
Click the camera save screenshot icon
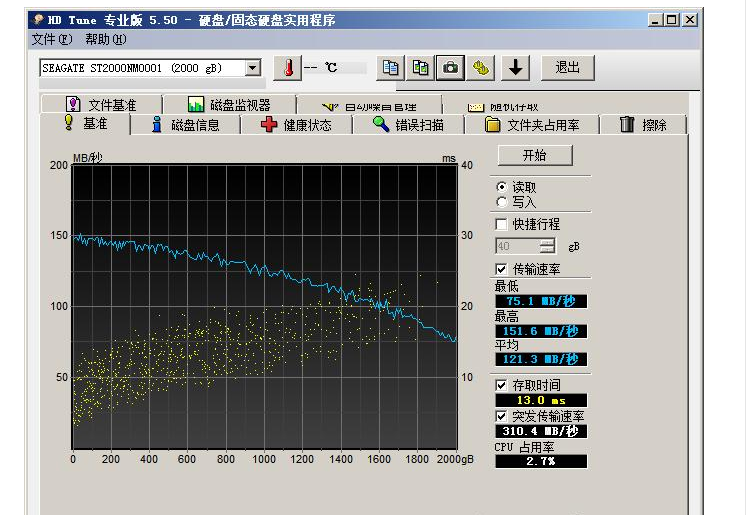[451, 68]
